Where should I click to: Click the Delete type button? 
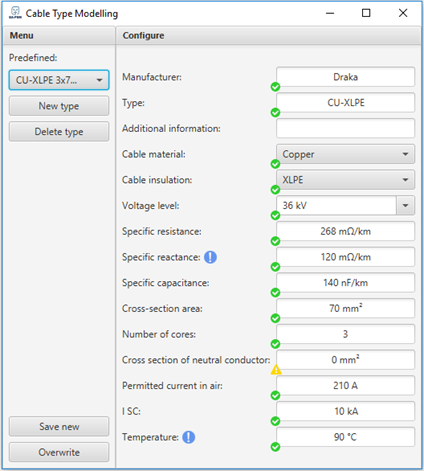[x=59, y=131]
